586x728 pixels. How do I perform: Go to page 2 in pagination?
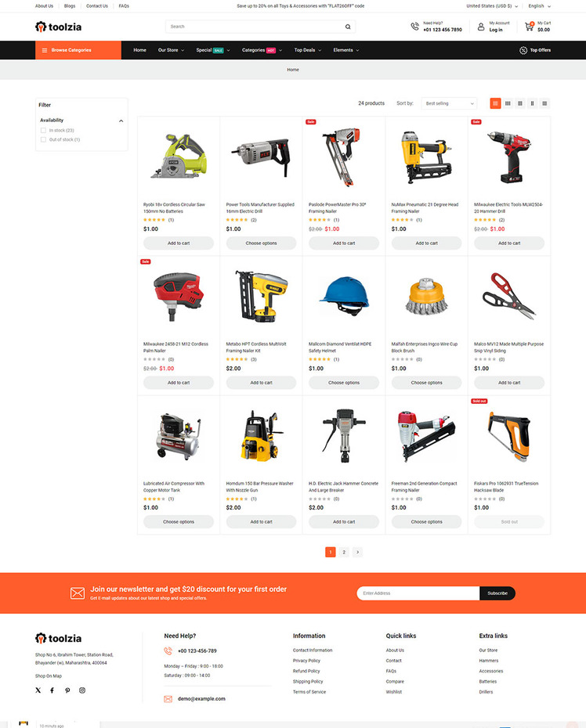pos(344,552)
